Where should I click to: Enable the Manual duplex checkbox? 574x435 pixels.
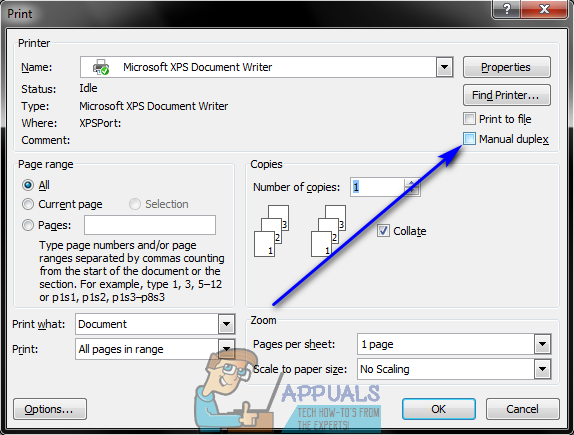tap(469, 139)
